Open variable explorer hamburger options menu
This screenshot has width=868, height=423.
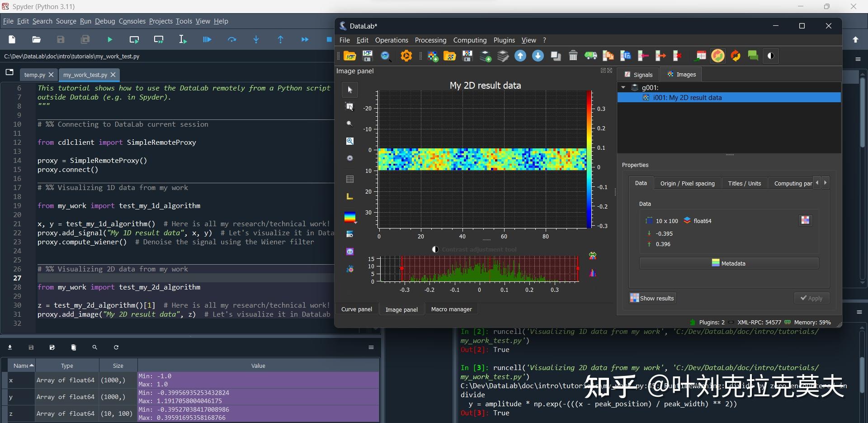coord(371,347)
